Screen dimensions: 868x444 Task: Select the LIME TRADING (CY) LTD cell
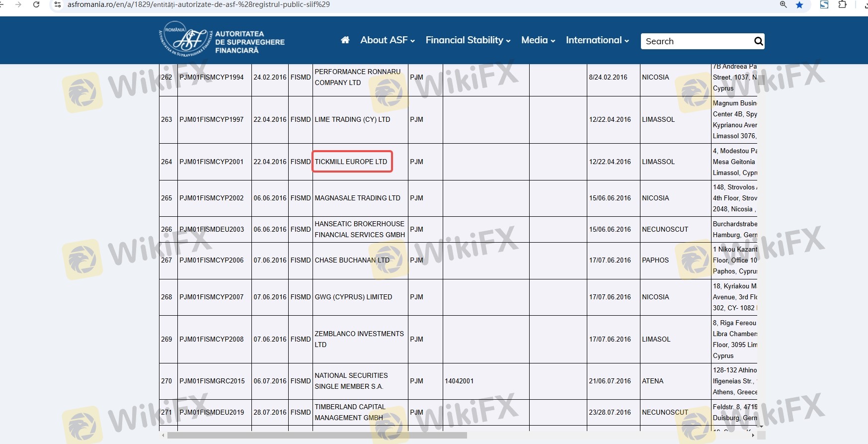click(352, 119)
